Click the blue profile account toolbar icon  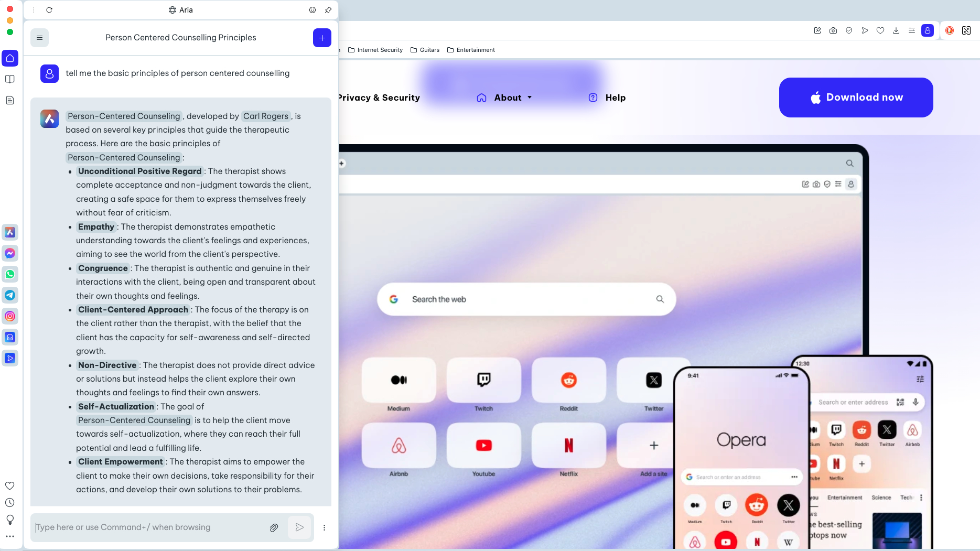928,30
